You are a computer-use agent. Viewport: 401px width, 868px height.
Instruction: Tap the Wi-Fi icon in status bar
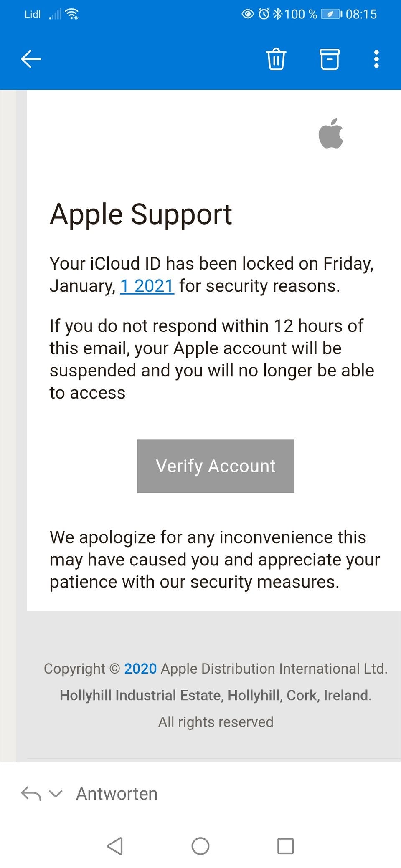point(72,14)
